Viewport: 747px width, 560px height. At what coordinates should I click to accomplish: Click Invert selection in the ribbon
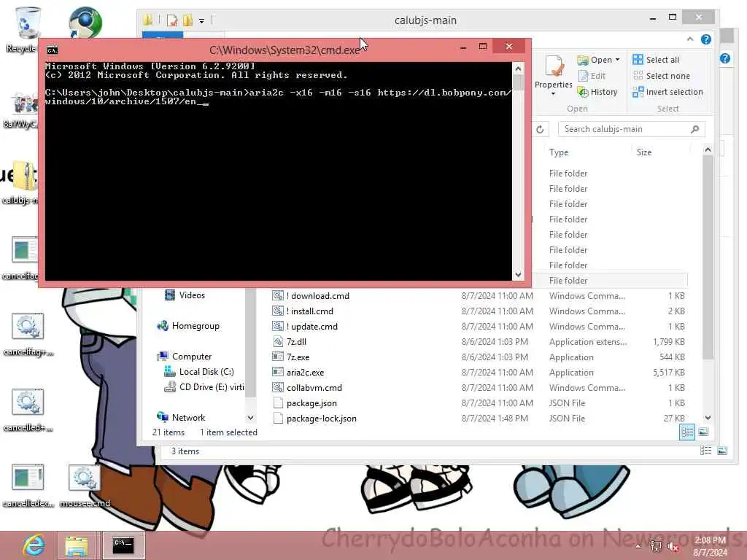667,92
